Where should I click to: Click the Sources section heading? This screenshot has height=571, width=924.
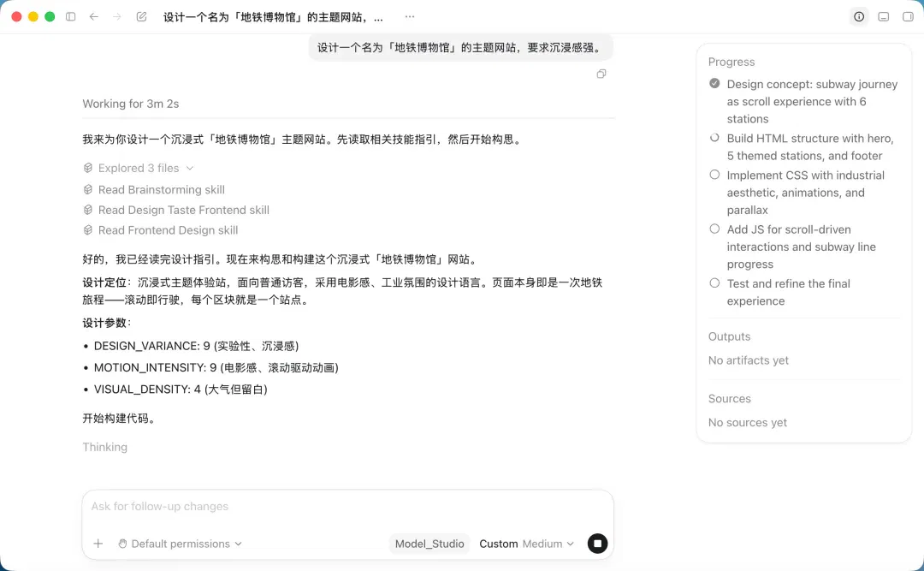[x=730, y=399]
